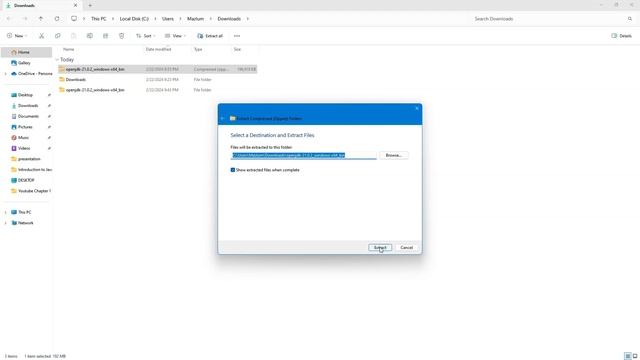Switch to the Downloads tab
The width and height of the screenshot is (640, 360).
(39, 6)
